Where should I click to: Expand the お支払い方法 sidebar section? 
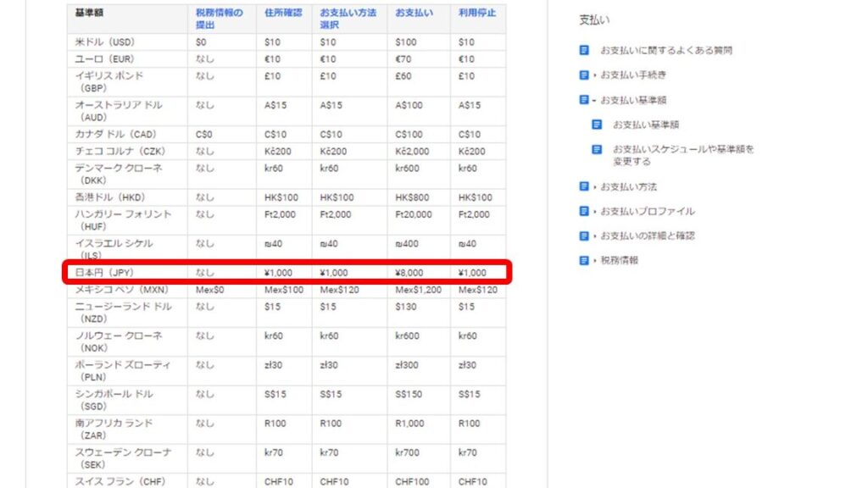click(x=628, y=186)
